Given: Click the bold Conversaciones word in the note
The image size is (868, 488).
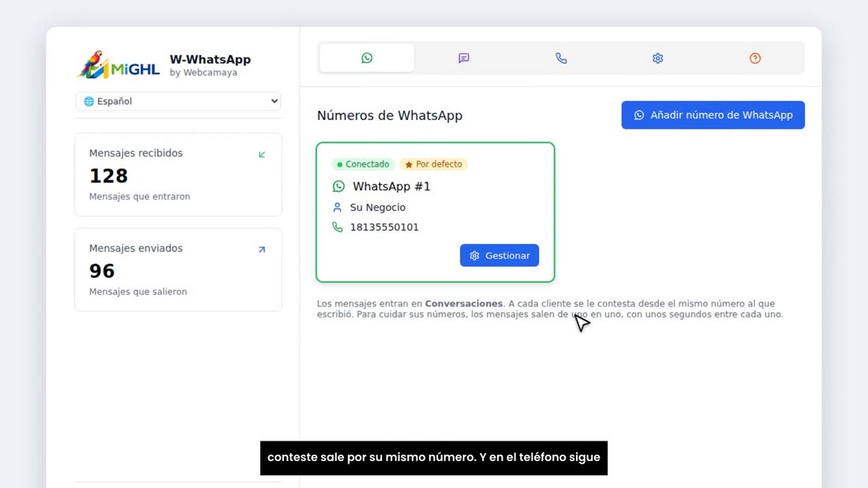Looking at the screenshot, I should [x=463, y=303].
